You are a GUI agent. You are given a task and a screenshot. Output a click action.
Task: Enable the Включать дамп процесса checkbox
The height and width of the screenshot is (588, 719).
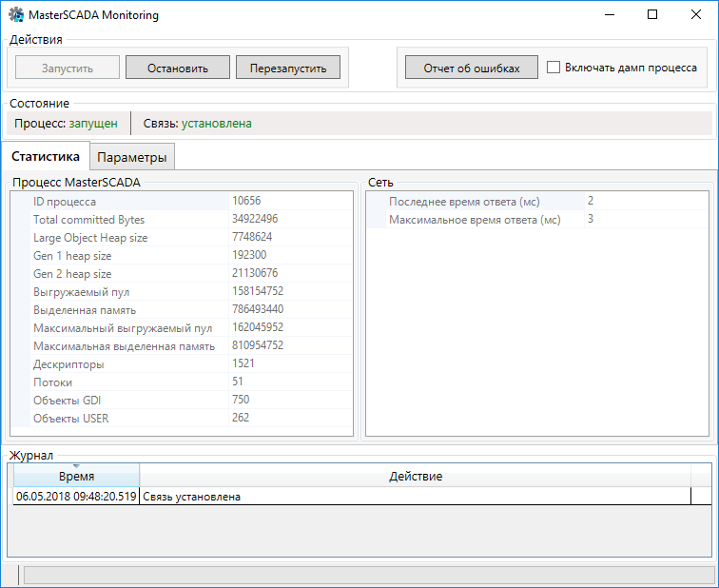coord(554,68)
